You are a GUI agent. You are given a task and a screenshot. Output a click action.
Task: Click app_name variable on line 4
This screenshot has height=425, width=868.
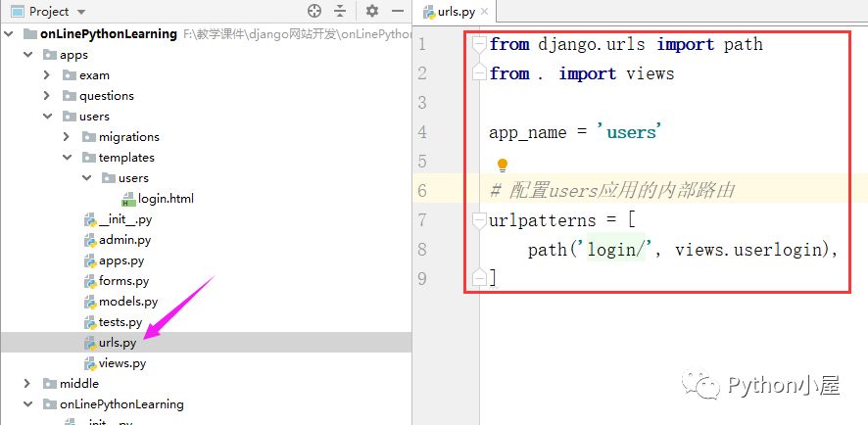point(527,133)
